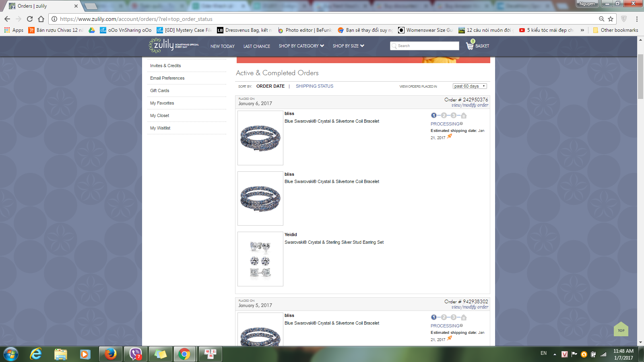Open My Favorites in the sidebar

(x=162, y=103)
